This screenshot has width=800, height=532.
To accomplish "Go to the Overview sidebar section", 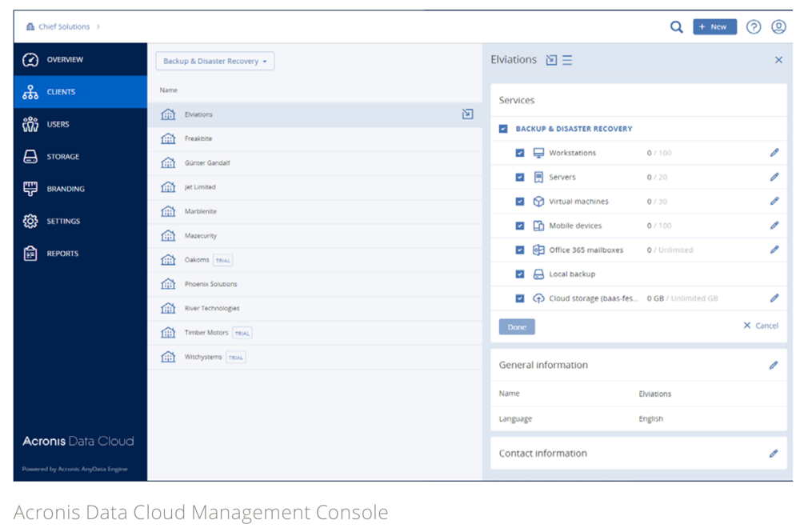I will [64, 60].
